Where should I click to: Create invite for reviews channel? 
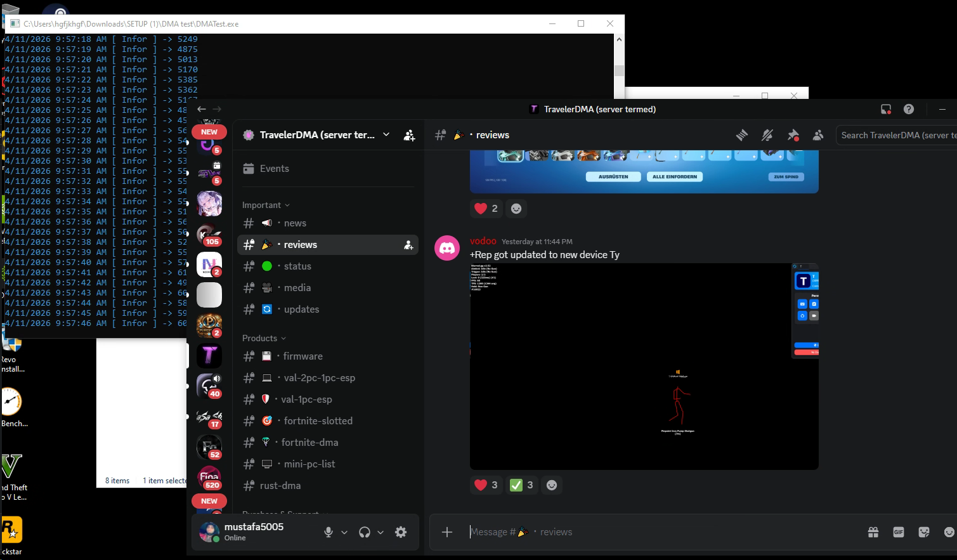pos(408,245)
